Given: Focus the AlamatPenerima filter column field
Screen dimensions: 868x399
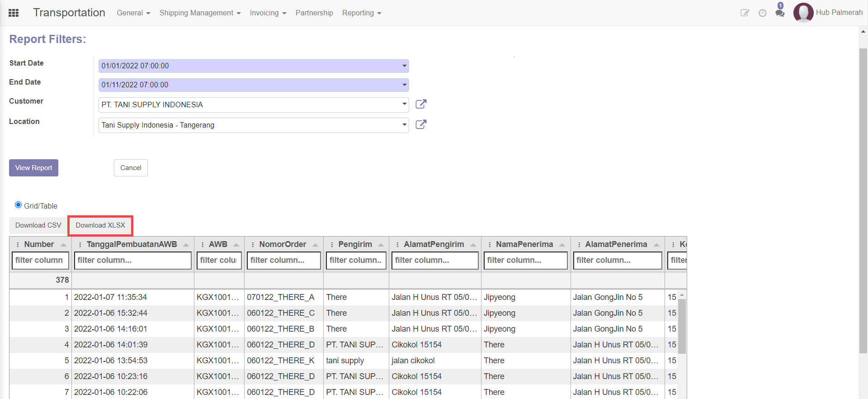Looking at the screenshot, I should (x=618, y=261).
